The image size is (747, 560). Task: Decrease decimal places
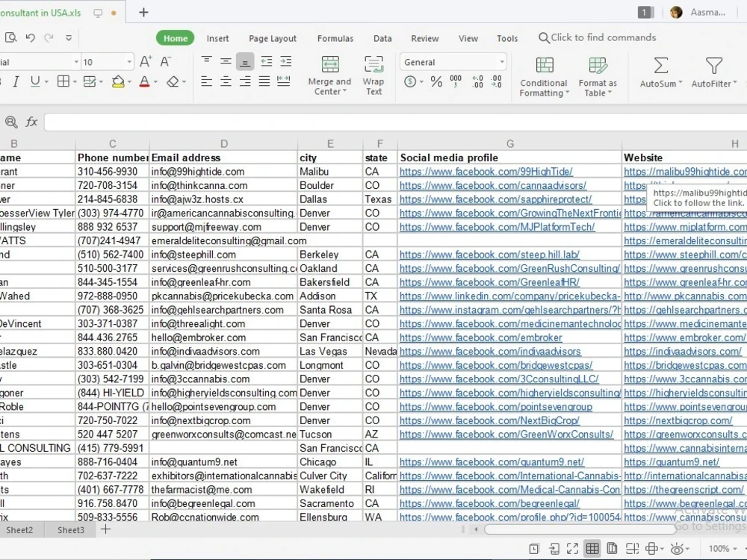pos(497,81)
